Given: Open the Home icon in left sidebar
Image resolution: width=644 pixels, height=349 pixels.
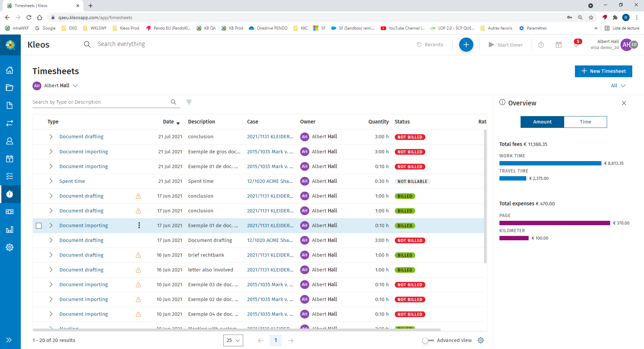Looking at the screenshot, I should click(x=10, y=70).
